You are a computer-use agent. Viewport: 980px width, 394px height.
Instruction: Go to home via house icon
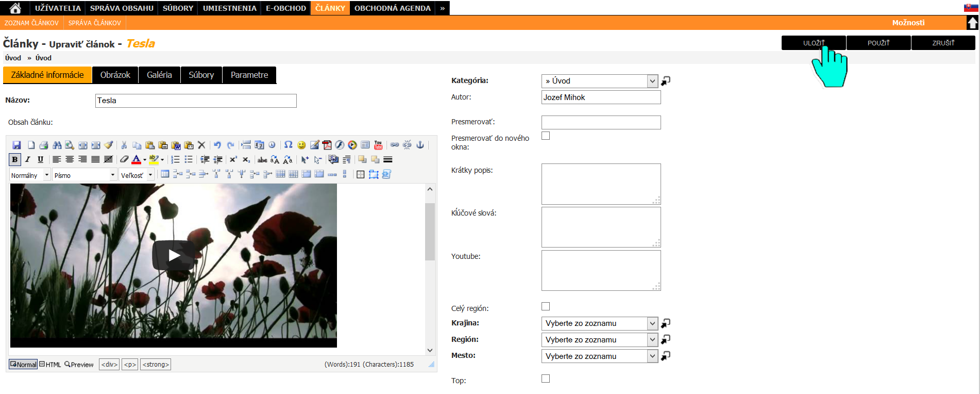pos(15,8)
